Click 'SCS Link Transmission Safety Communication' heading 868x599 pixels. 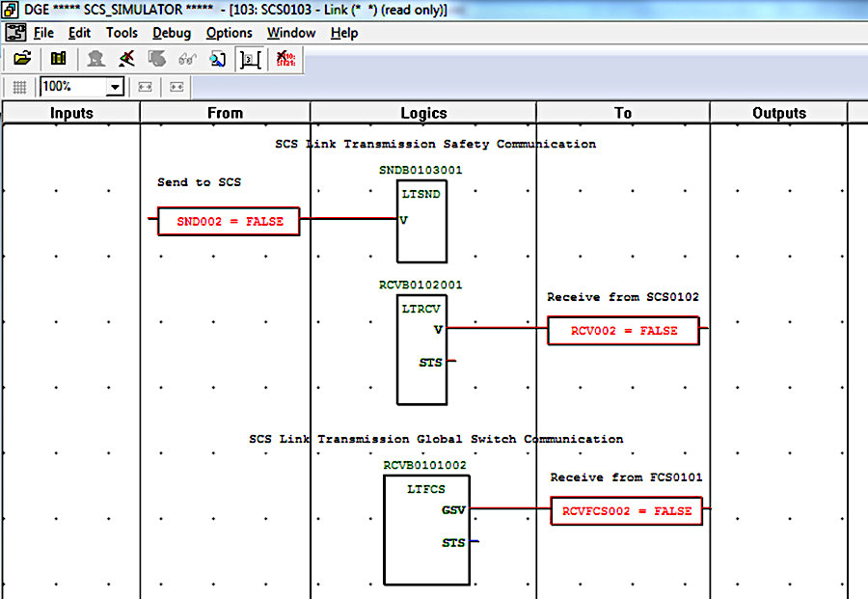click(436, 144)
